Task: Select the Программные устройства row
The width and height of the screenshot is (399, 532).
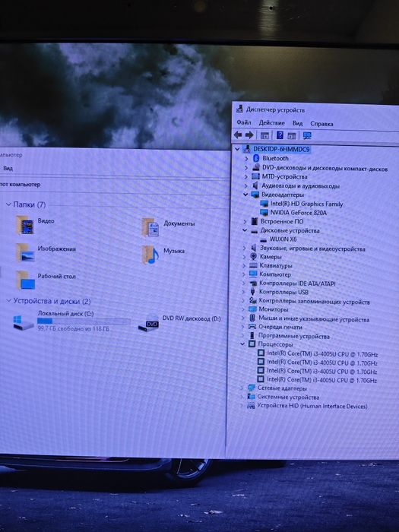Action: [x=289, y=336]
